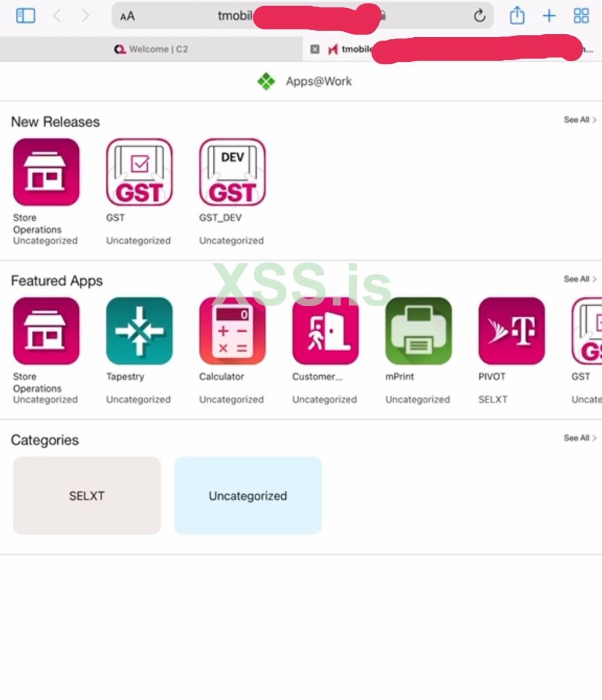Screen dimensions: 602x700
Task: Open the GST_DEV app icon
Action: (232, 172)
